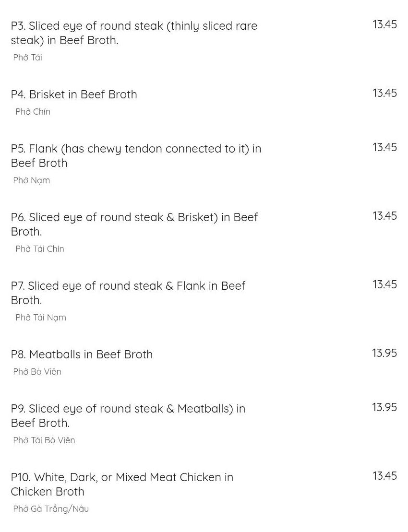The image size is (408, 532).
Task: Open P7 round steak & Flank item
Action: pyautogui.click(x=128, y=293)
